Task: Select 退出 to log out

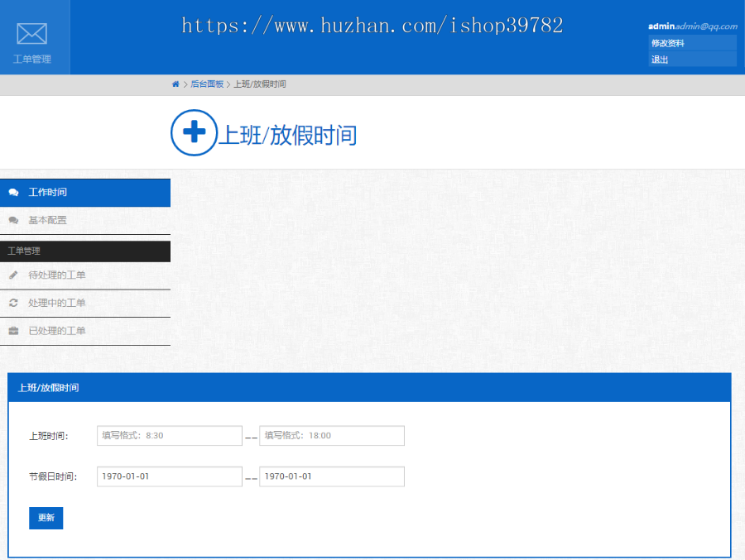Action: coord(692,60)
